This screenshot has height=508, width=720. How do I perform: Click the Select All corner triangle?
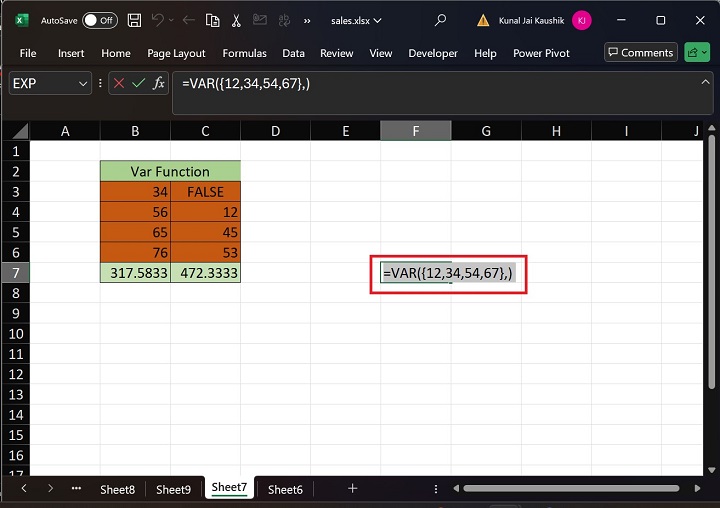[x=20, y=131]
